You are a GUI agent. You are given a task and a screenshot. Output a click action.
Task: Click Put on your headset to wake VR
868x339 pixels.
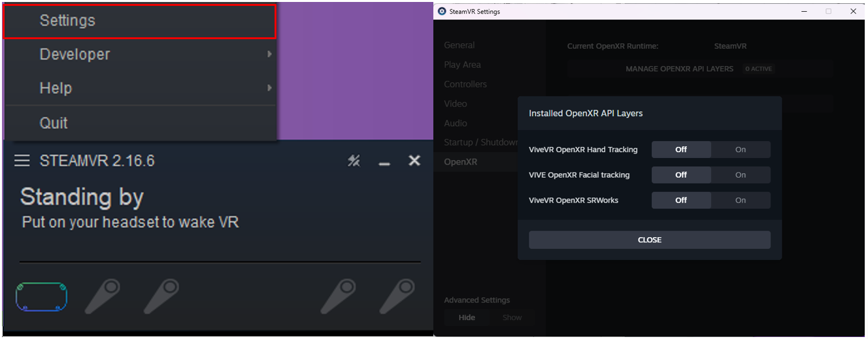pyautogui.click(x=131, y=222)
